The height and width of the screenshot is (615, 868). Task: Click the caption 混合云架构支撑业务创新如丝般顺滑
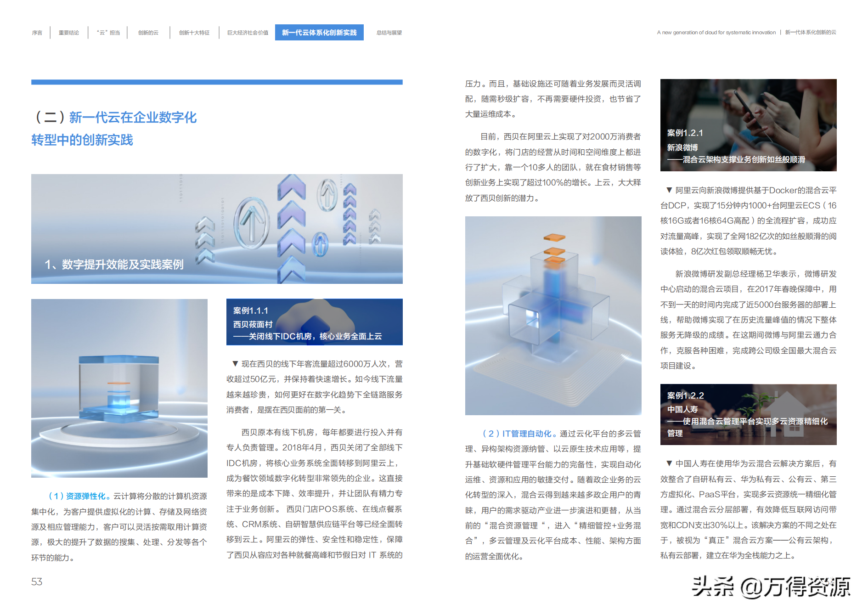click(744, 159)
